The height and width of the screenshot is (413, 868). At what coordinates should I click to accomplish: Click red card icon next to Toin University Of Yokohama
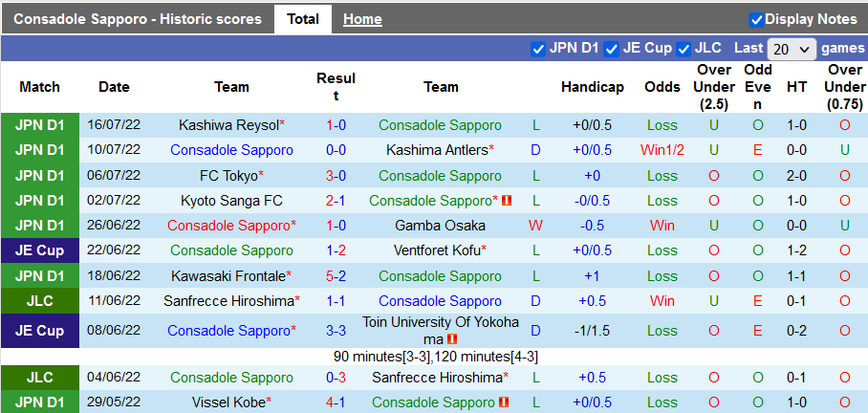pyautogui.click(x=452, y=338)
